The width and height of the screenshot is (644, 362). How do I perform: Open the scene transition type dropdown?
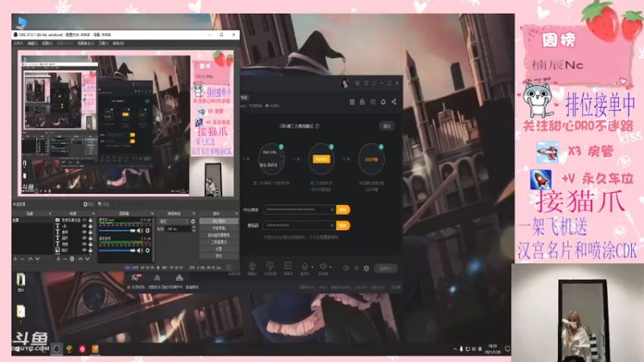pos(173,221)
